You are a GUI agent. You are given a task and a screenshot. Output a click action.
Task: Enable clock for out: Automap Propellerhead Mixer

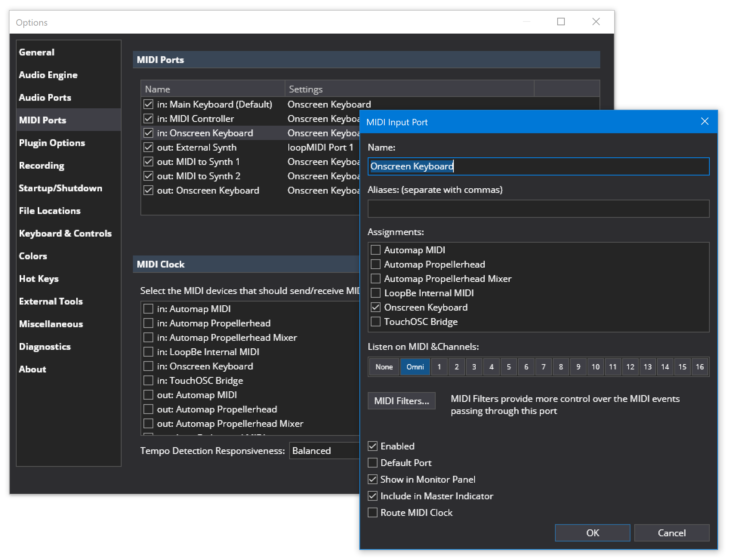click(x=148, y=423)
